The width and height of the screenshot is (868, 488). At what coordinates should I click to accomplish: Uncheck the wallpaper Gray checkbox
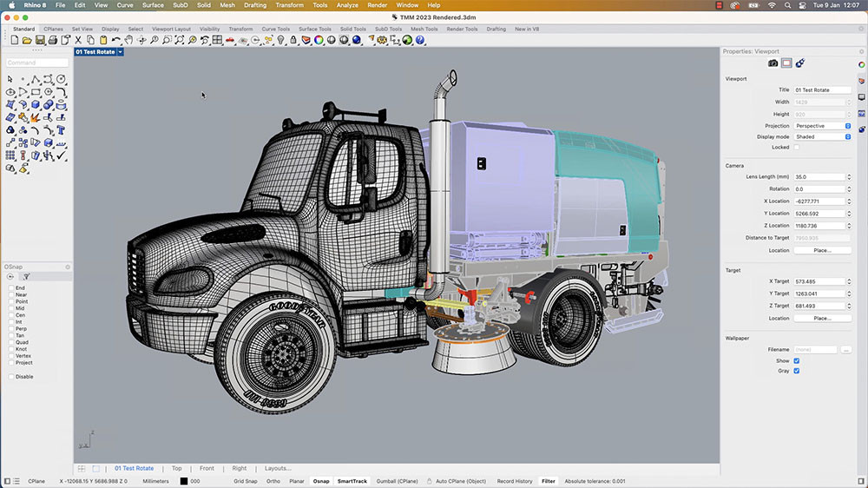[796, 371]
